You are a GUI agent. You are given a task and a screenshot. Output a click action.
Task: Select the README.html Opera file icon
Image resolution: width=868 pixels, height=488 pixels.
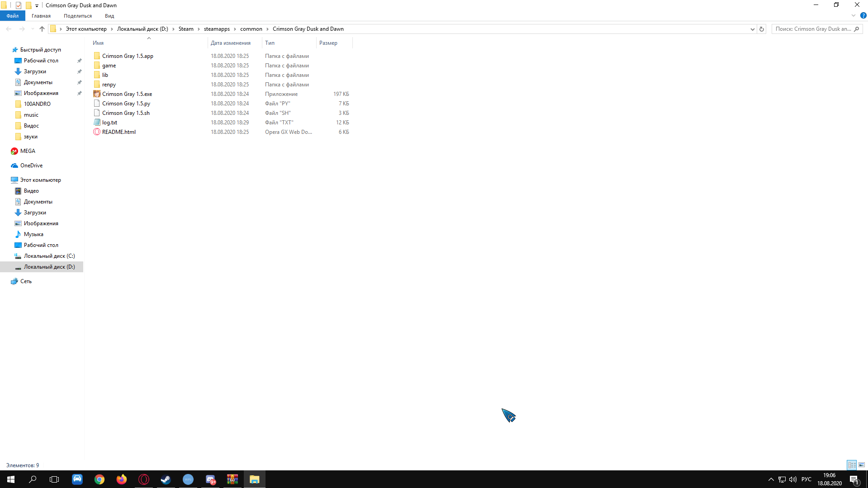click(97, 132)
